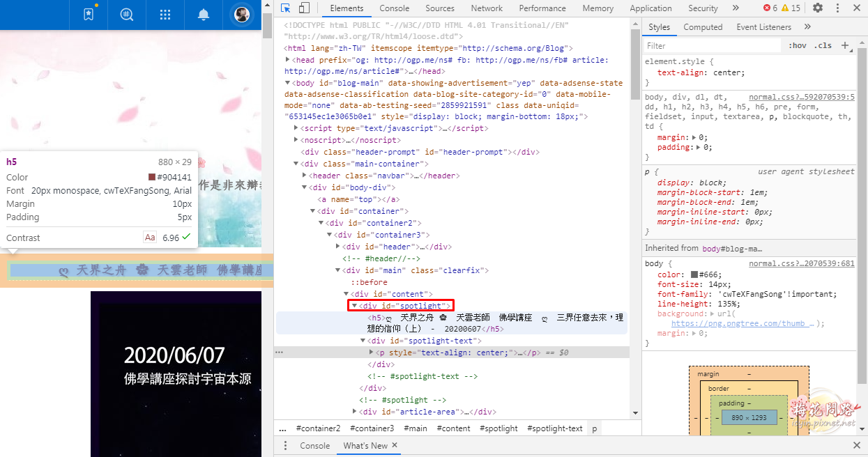Activate the inspect element picker
Image resolution: width=868 pixels, height=457 pixels.
tap(286, 8)
